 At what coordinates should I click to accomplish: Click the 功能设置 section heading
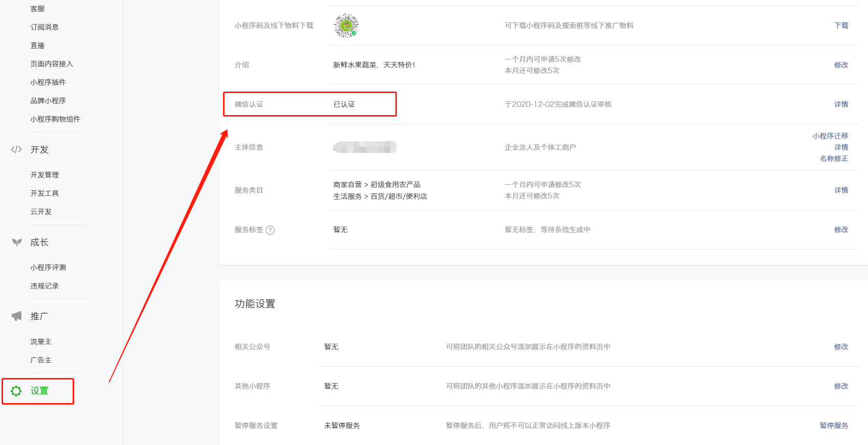point(255,304)
